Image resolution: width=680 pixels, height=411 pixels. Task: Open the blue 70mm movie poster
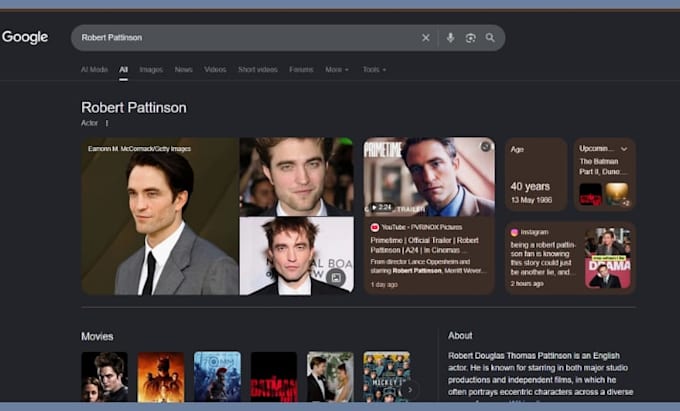point(217,377)
